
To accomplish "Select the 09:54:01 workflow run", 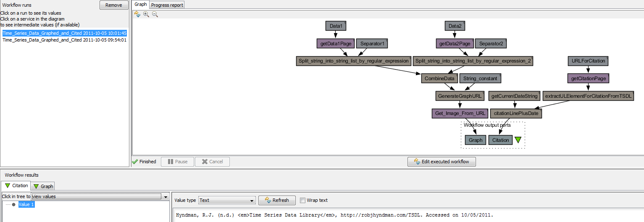I will (x=64, y=40).
